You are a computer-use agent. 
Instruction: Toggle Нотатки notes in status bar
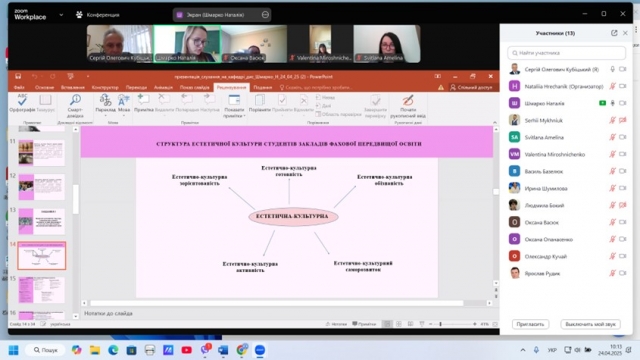tap(336, 324)
